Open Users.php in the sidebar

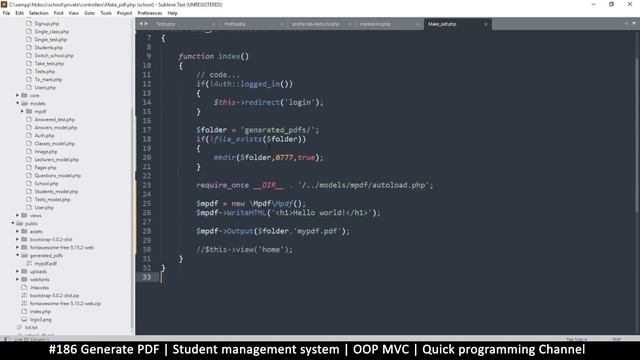pyautogui.click(x=45, y=87)
